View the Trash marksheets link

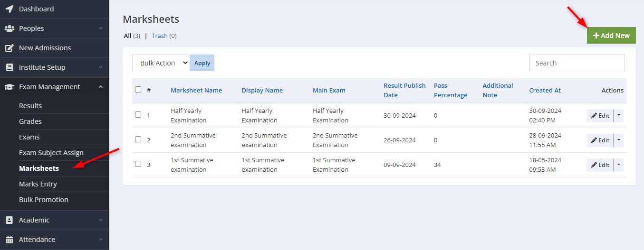pyautogui.click(x=160, y=36)
